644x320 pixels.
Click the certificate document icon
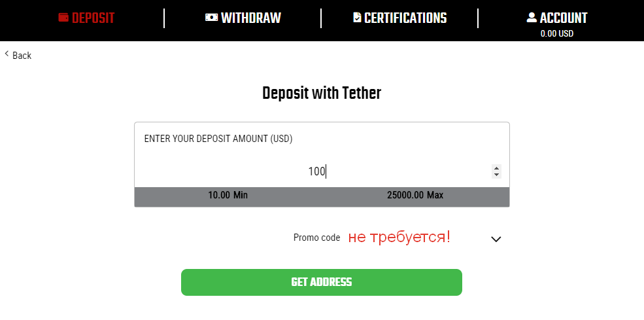(356, 18)
